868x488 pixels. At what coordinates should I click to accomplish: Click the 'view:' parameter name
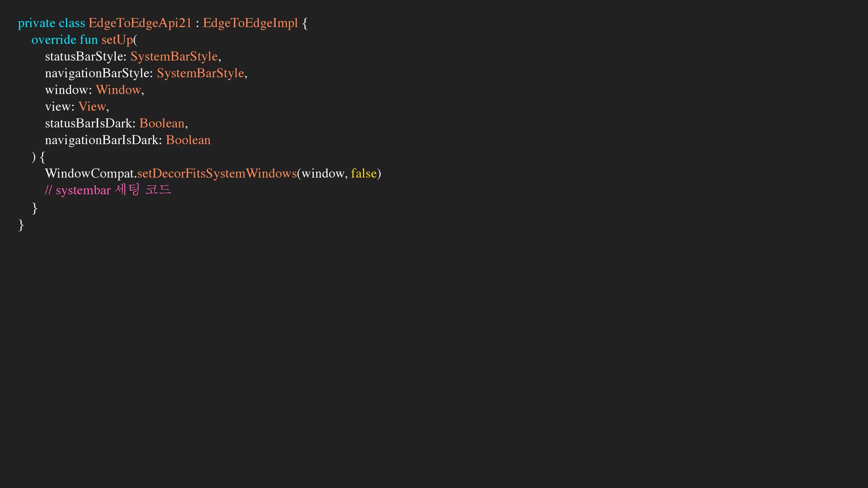point(60,107)
